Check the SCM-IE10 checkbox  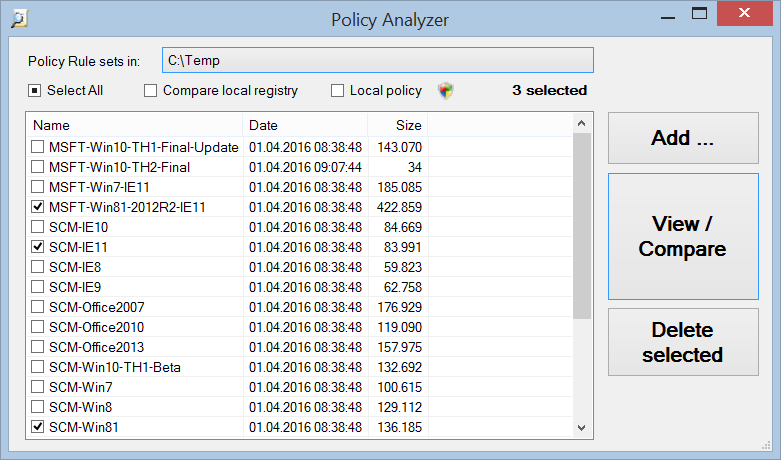coord(37,227)
